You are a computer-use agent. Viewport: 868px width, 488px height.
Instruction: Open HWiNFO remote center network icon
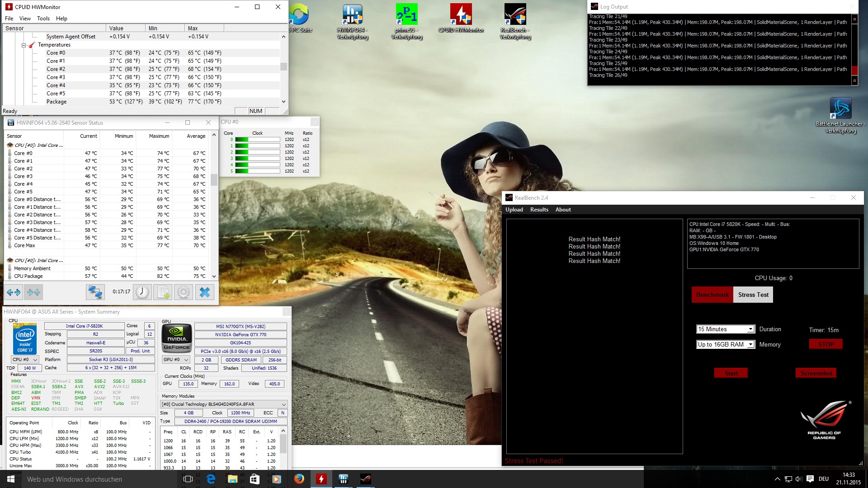(95, 292)
